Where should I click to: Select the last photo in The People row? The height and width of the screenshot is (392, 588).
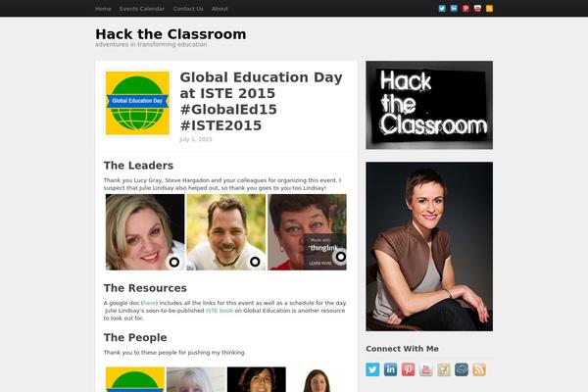point(318,379)
